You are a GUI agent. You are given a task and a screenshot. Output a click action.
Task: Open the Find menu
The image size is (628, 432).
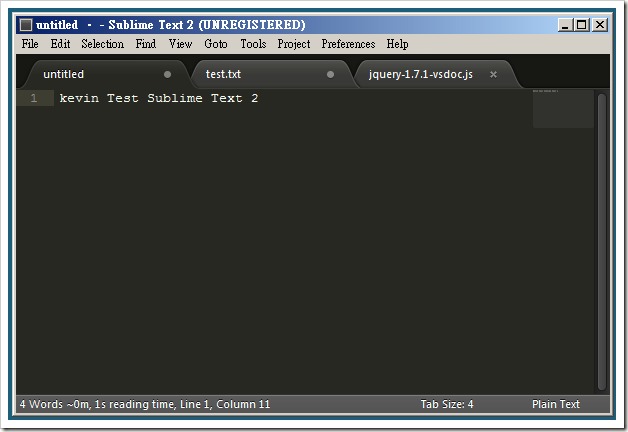(146, 44)
